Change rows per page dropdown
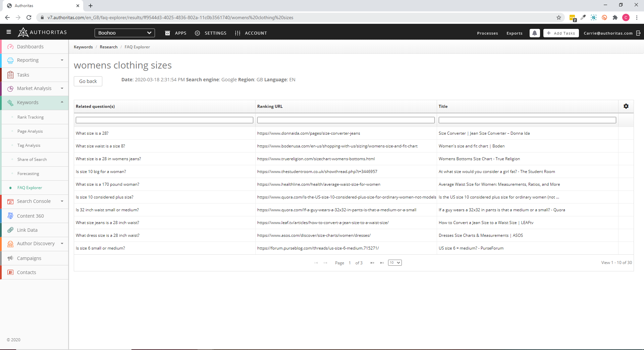The height and width of the screenshot is (350, 644). coord(395,263)
